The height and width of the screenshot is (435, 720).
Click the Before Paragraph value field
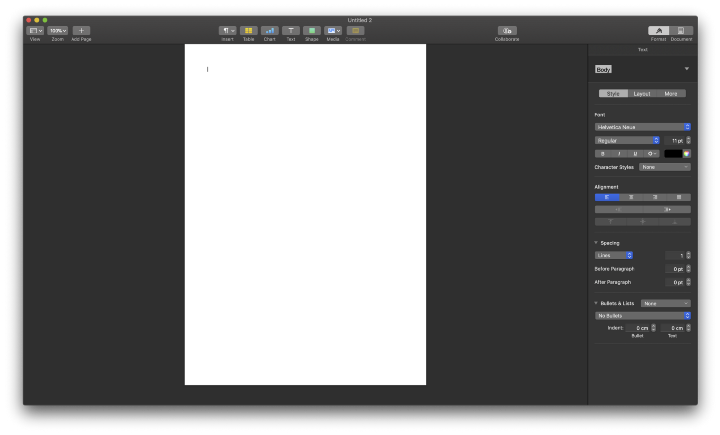point(675,269)
